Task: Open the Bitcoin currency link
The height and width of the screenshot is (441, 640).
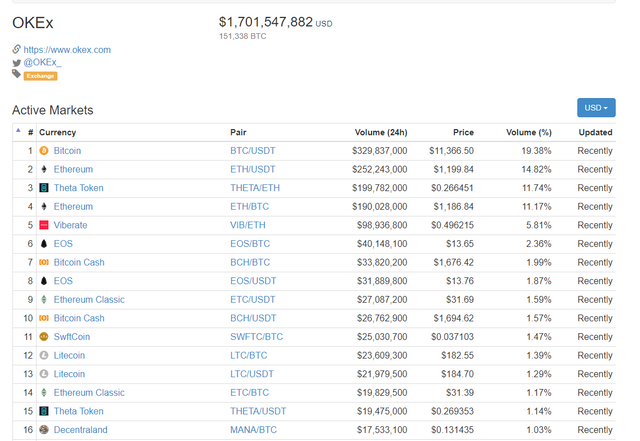Action: click(67, 151)
